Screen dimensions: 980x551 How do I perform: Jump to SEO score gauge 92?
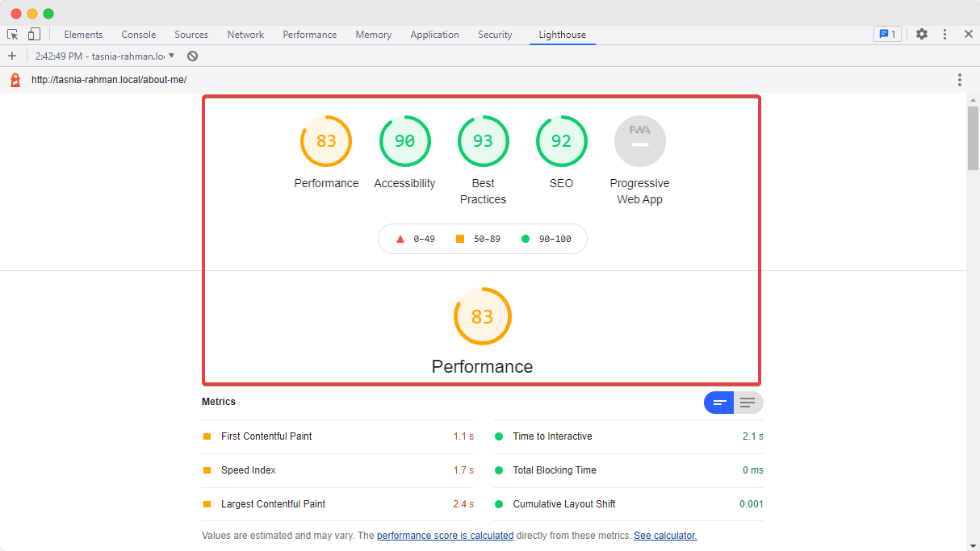561,141
